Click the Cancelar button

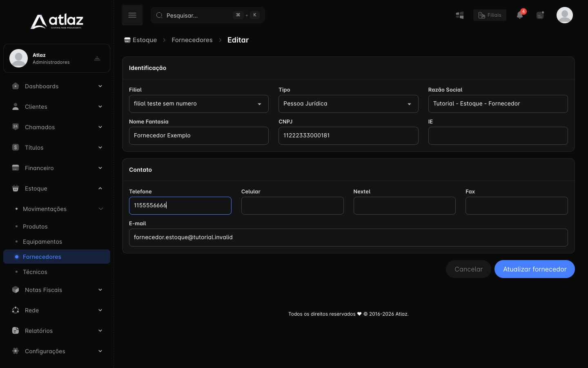coord(468,269)
